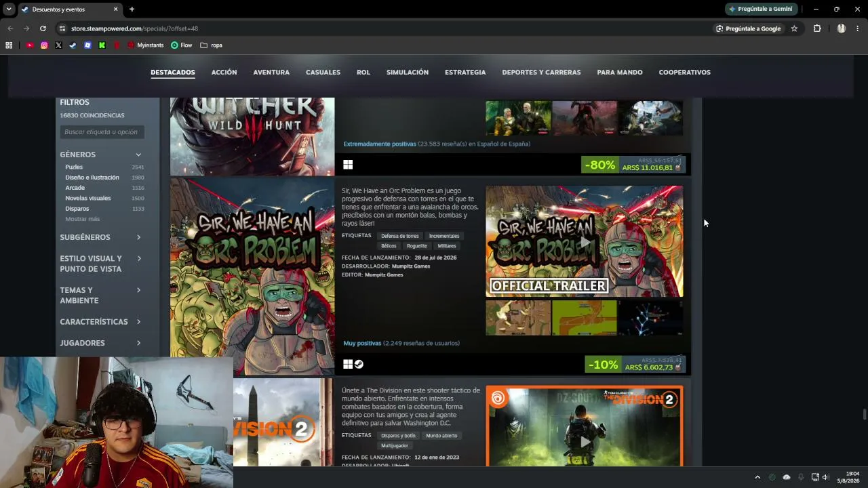Expand ESTILO VISUAL Y PUNTO DE VISTA filter
This screenshot has width=868, height=488.
point(138,258)
